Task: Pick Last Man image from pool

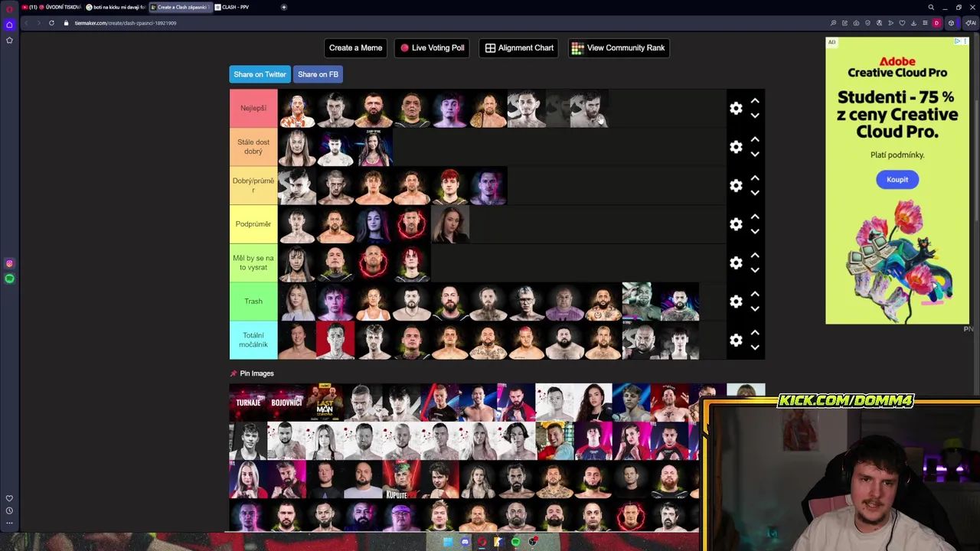Action: pos(325,403)
